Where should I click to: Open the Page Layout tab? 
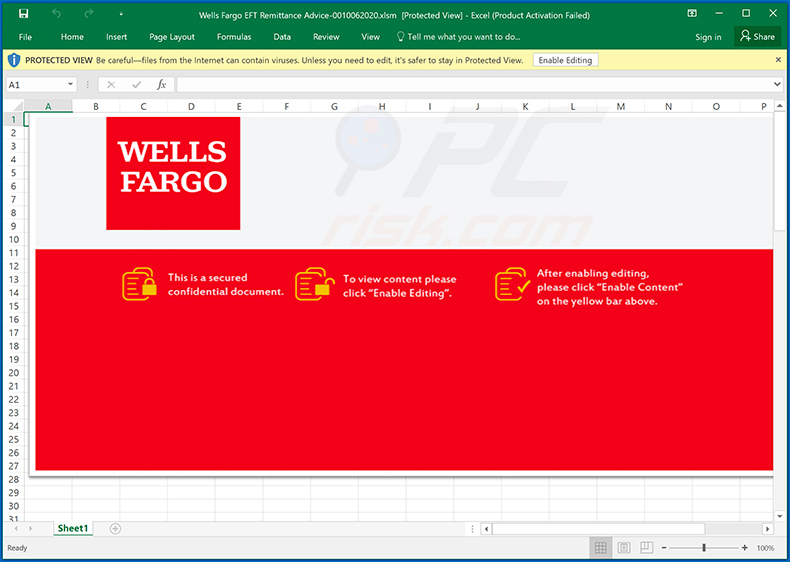click(172, 37)
